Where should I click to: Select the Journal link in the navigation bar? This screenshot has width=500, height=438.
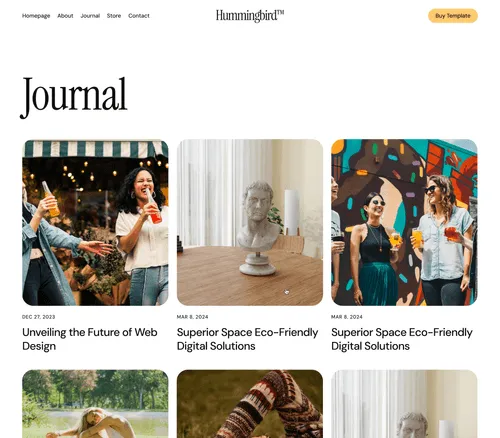[90, 16]
